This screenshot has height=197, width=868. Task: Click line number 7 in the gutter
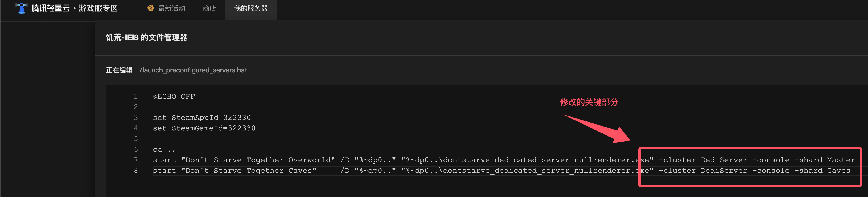tap(136, 160)
